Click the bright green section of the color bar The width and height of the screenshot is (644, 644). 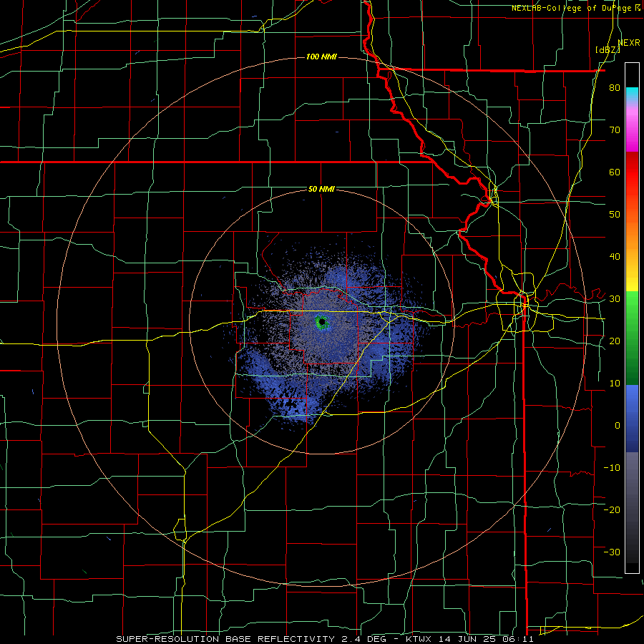click(632, 306)
